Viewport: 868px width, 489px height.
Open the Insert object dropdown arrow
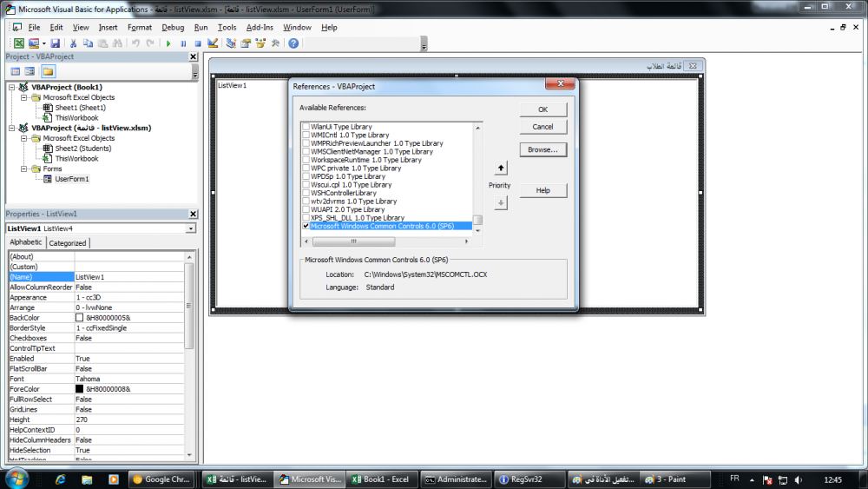pyautogui.click(x=44, y=43)
